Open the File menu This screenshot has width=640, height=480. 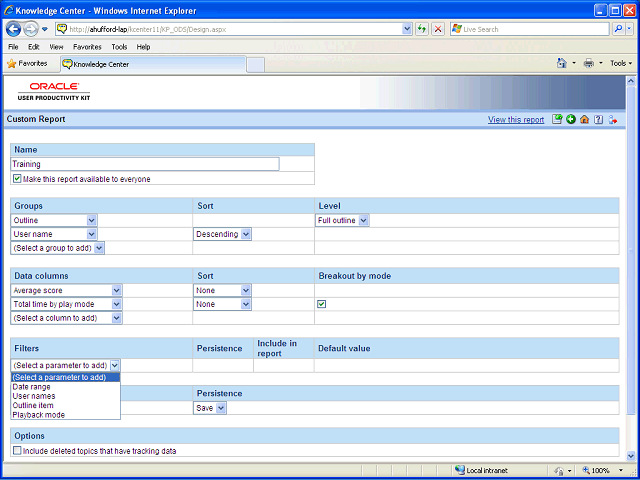[x=13, y=47]
